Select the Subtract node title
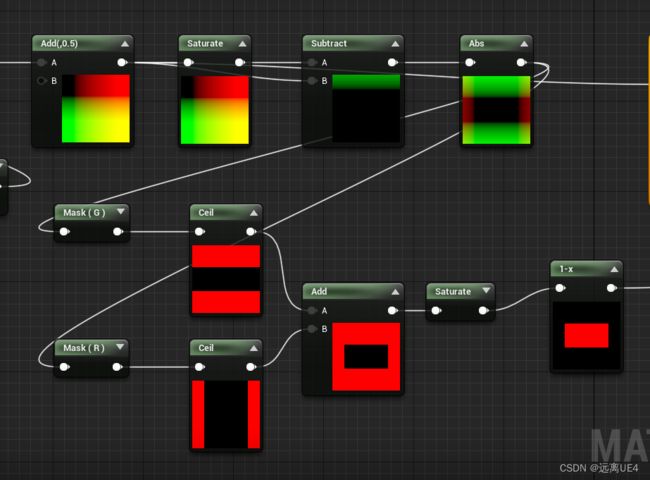 click(329, 44)
